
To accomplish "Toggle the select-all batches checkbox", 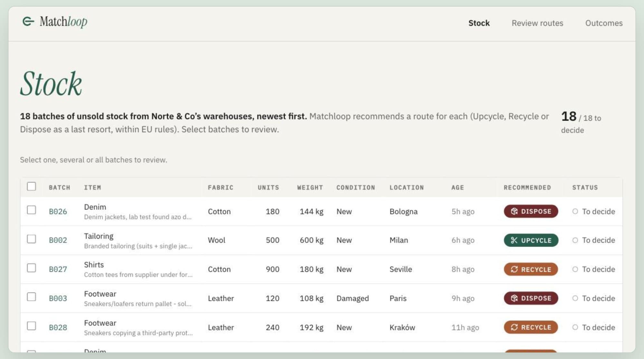I will (31, 186).
